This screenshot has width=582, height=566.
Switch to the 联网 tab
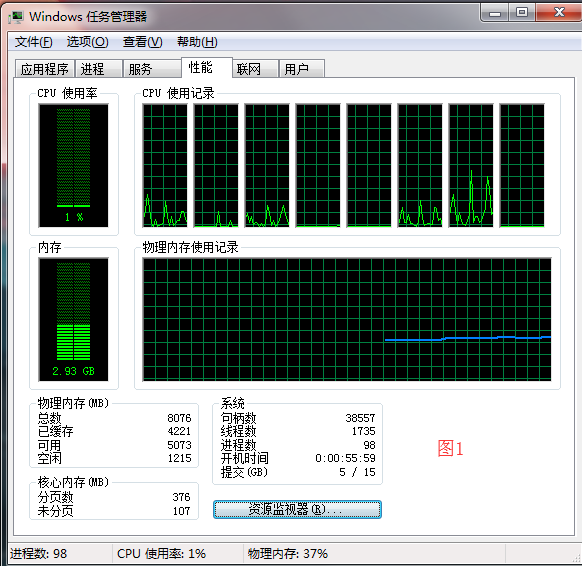[x=255, y=69]
